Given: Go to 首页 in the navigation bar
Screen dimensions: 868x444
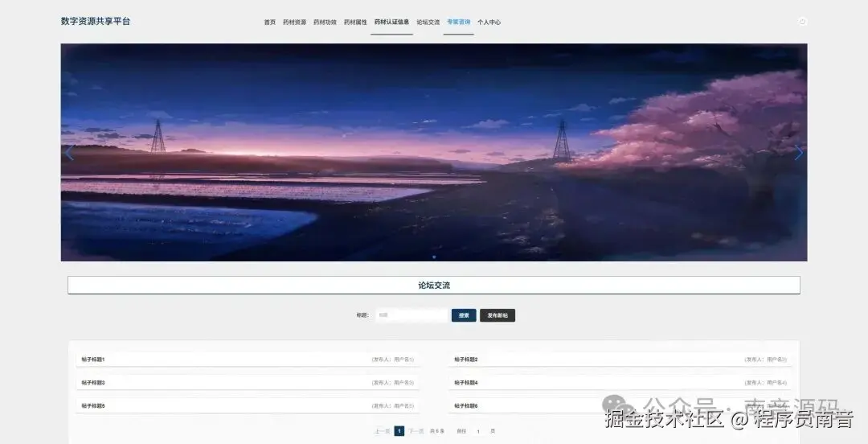Looking at the screenshot, I should [269, 23].
